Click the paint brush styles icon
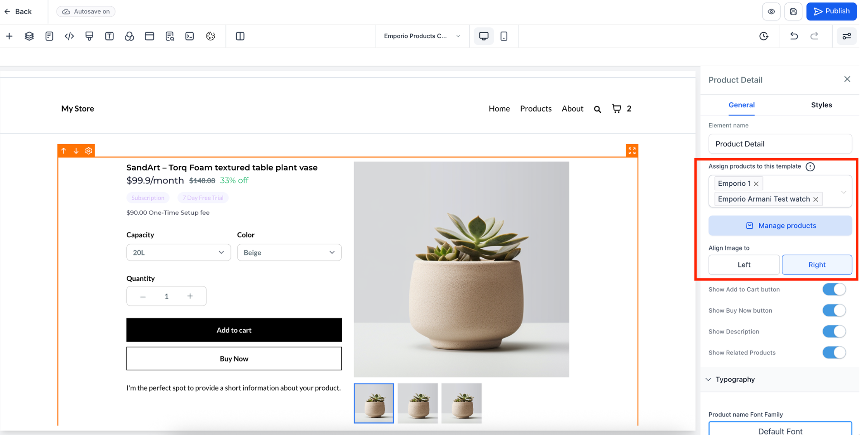This screenshot has height=435, width=868. pos(89,36)
